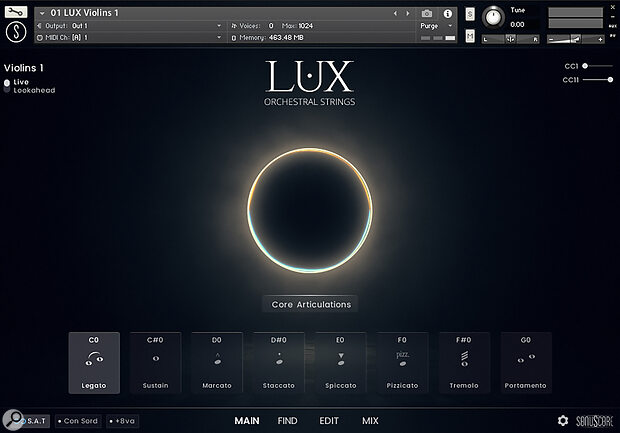
Task: Adjust the volume slider
Action: tap(576, 39)
